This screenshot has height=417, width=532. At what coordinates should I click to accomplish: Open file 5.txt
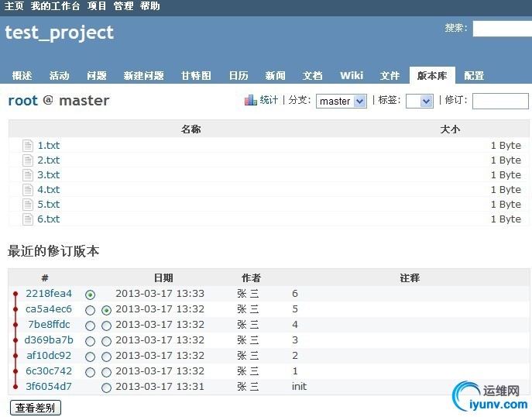(49, 204)
